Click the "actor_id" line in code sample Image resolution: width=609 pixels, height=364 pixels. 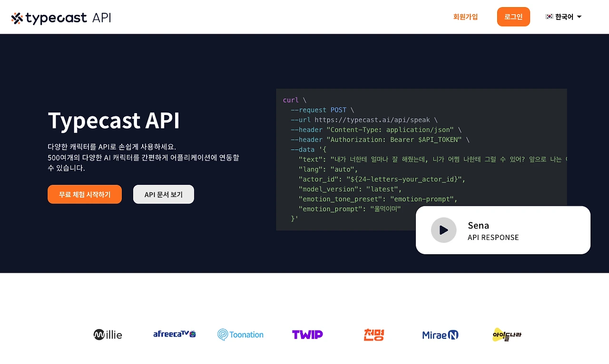pyautogui.click(x=382, y=179)
